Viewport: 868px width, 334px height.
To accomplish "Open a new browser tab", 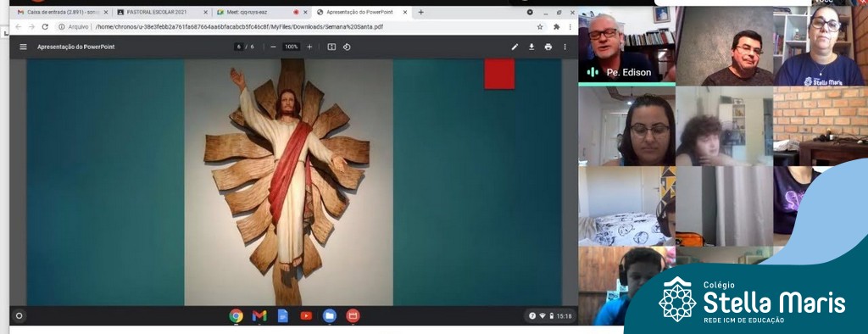I will pos(420,12).
